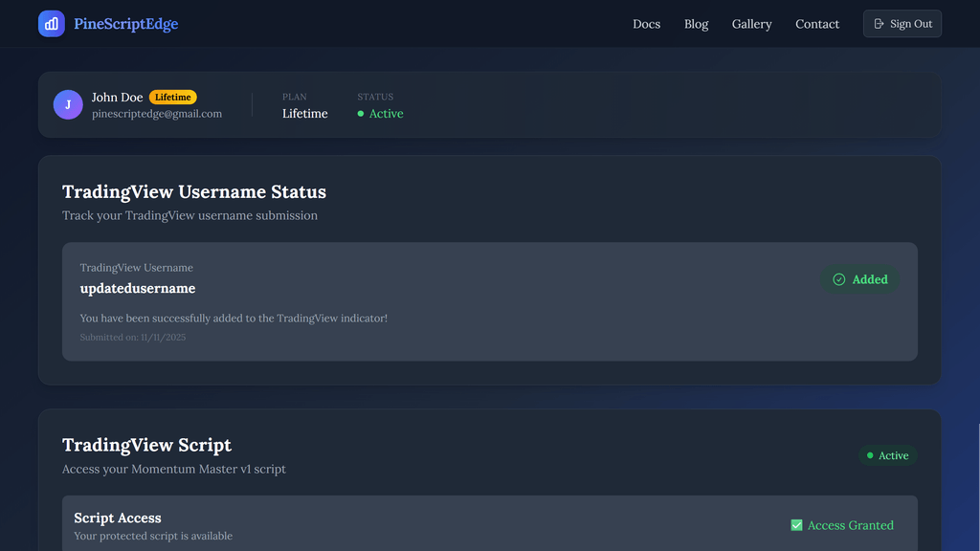Select Contact in the top navigation
This screenshot has height=551, width=980.
817,24
